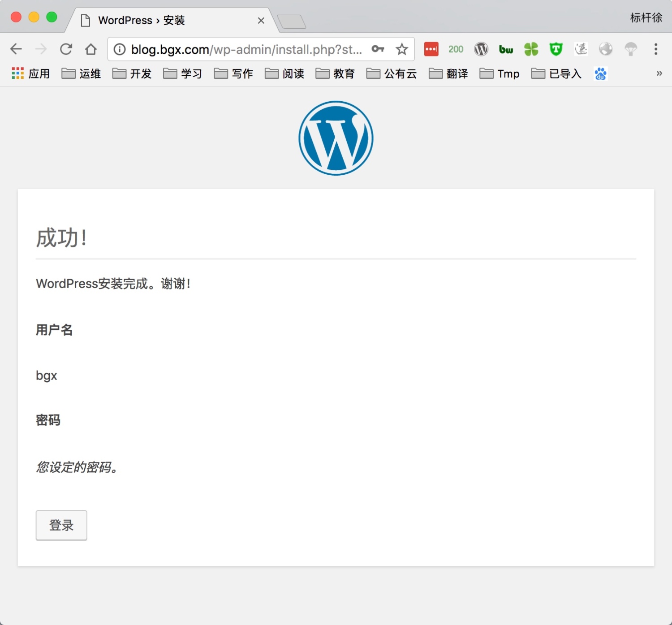Reload the page with the refresh icon

tap(66, 49)
